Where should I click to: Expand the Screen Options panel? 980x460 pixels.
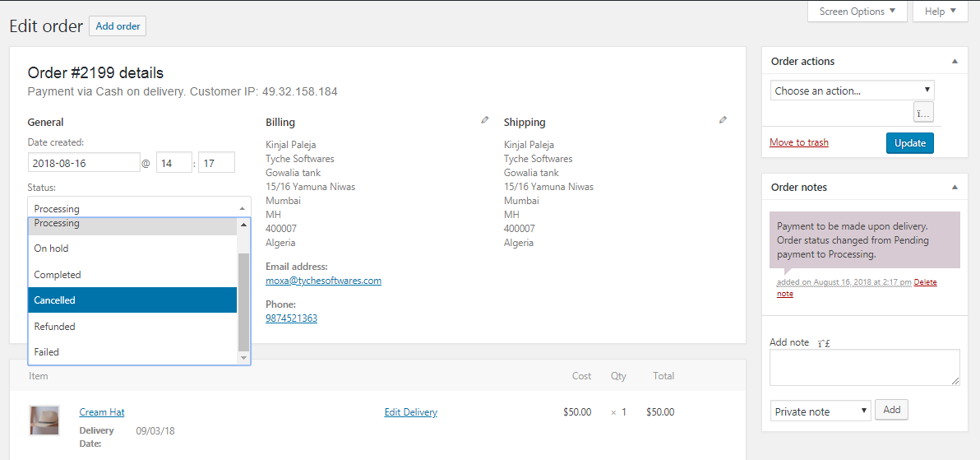pos(858,12)
